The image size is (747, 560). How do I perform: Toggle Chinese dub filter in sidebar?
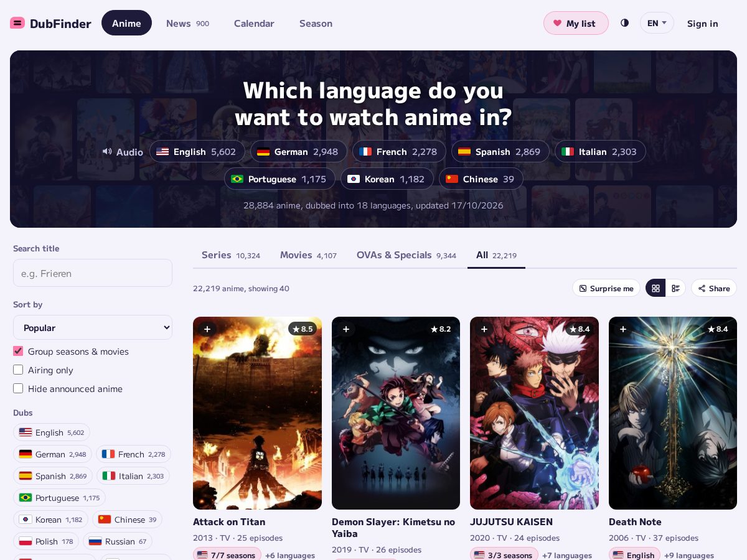[127, 520]
